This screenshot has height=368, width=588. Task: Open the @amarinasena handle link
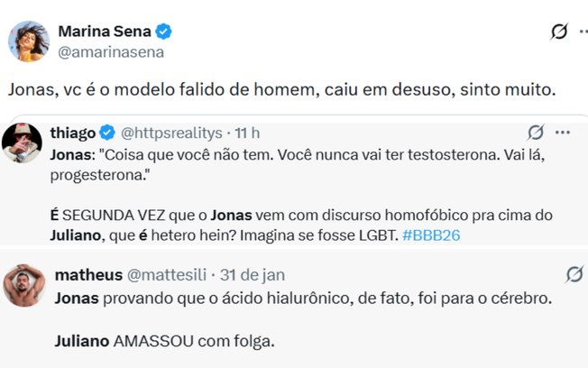(110, 52)
